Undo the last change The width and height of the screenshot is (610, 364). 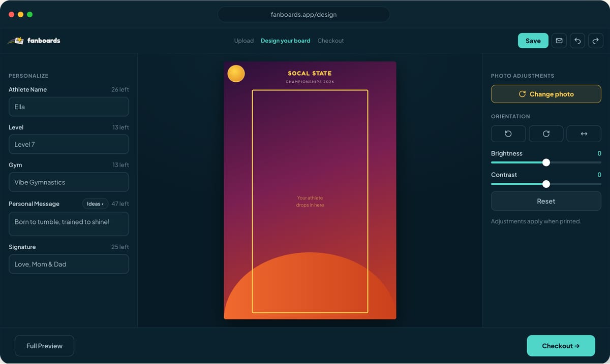tap(577, 41)
